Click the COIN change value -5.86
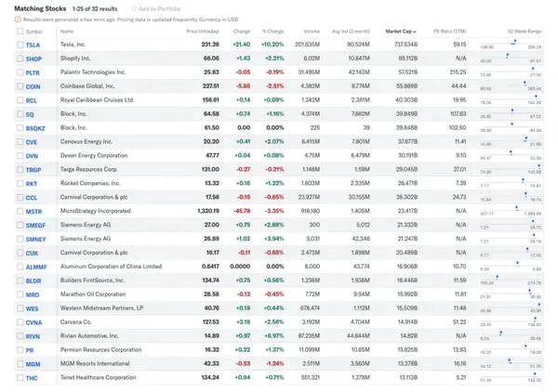 [244, 86]
